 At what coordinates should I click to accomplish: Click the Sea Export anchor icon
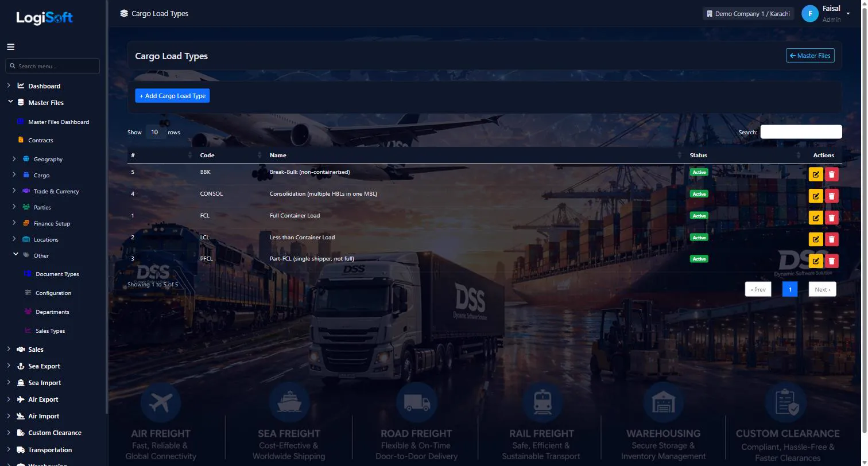pos(21,366)
